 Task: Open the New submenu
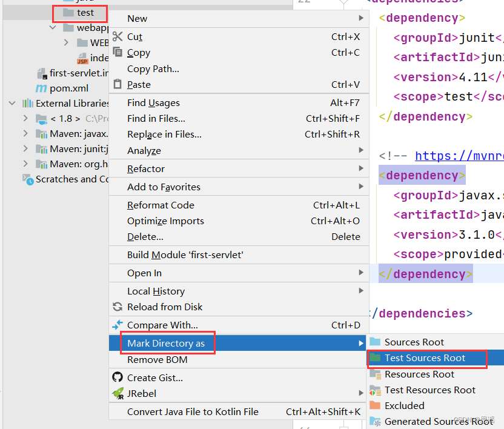pos(239,18)
